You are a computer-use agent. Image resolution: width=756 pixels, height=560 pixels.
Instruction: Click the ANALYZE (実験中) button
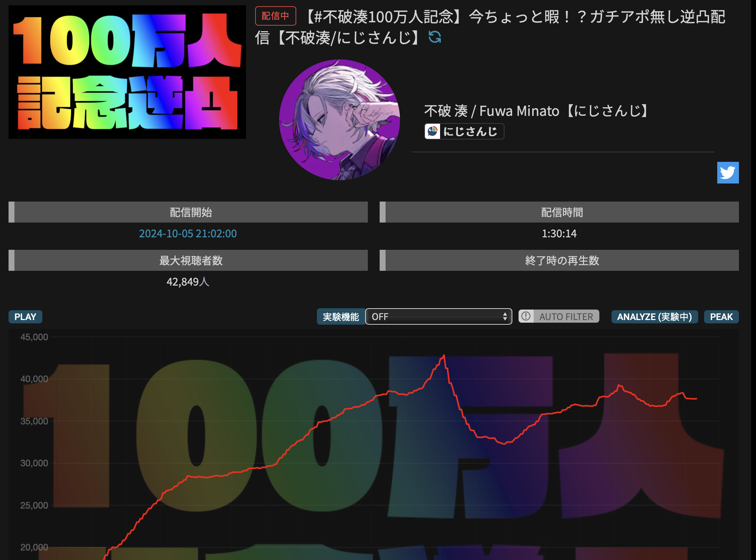click(x=654, y=317)
